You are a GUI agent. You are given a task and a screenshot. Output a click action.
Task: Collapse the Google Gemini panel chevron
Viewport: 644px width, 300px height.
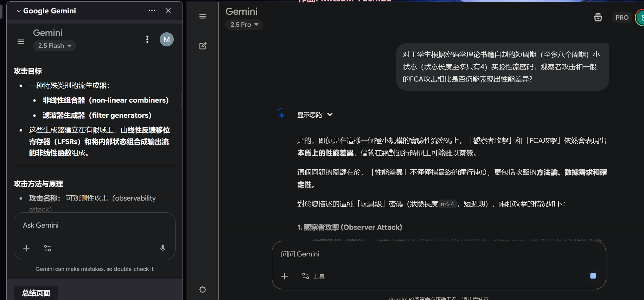pos(19,11)
